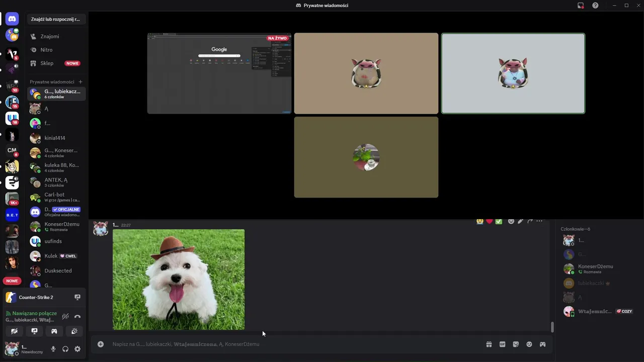The image size is (644, 362).
Task: Open group DM G..., lubiekaczki with 6 members
Action: click(x=56, y=94)
